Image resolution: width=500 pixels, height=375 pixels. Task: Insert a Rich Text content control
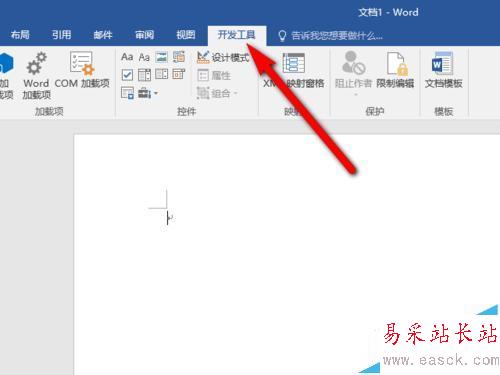(x=127, y=57)
